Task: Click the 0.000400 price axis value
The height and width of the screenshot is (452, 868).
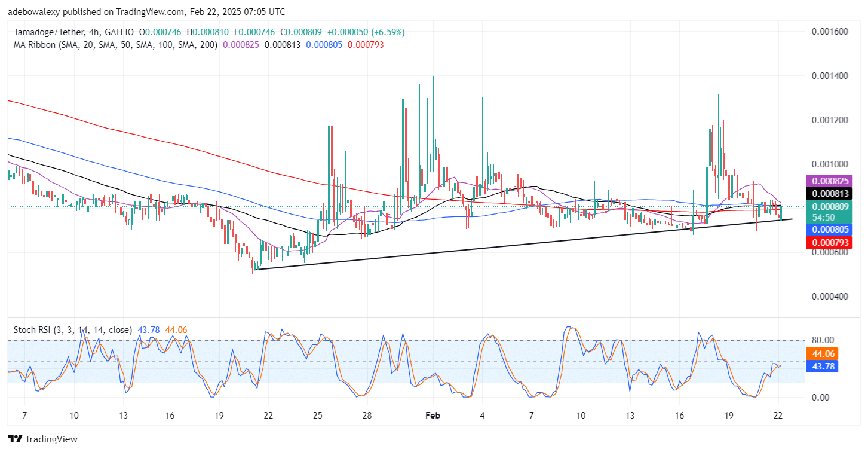Action: click(831, 297)
